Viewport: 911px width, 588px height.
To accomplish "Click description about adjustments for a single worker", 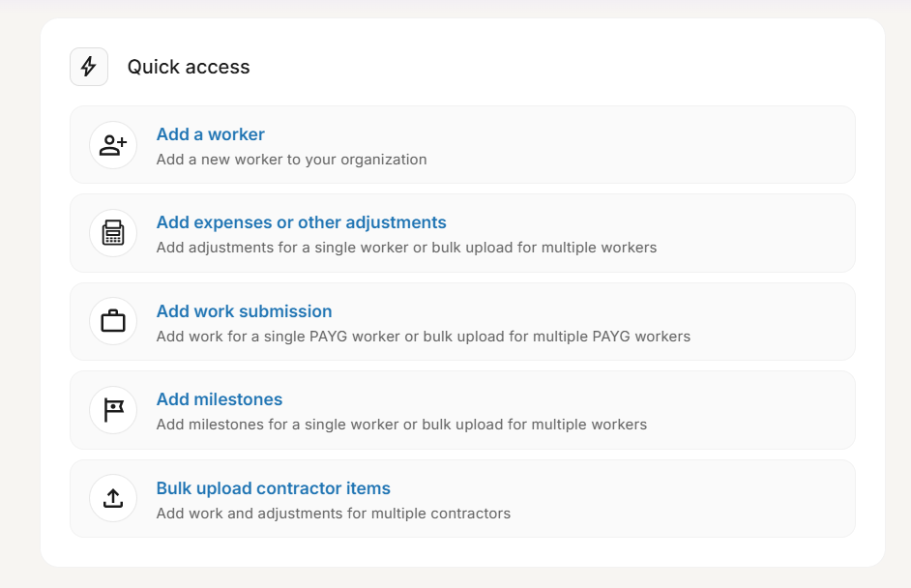I will click(406, 248).
